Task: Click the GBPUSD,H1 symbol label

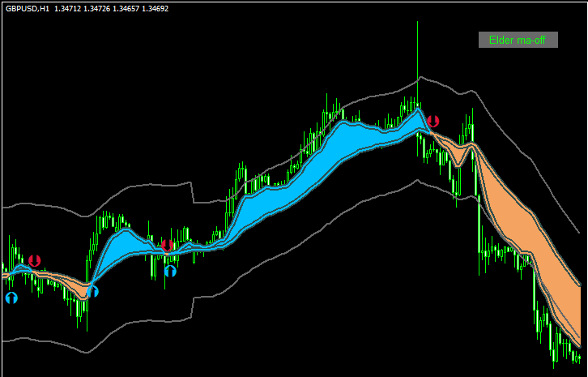Action: point(27,8)
